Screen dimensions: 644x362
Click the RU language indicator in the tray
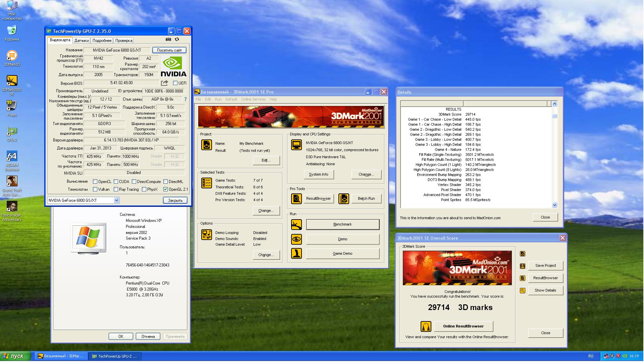591,356
